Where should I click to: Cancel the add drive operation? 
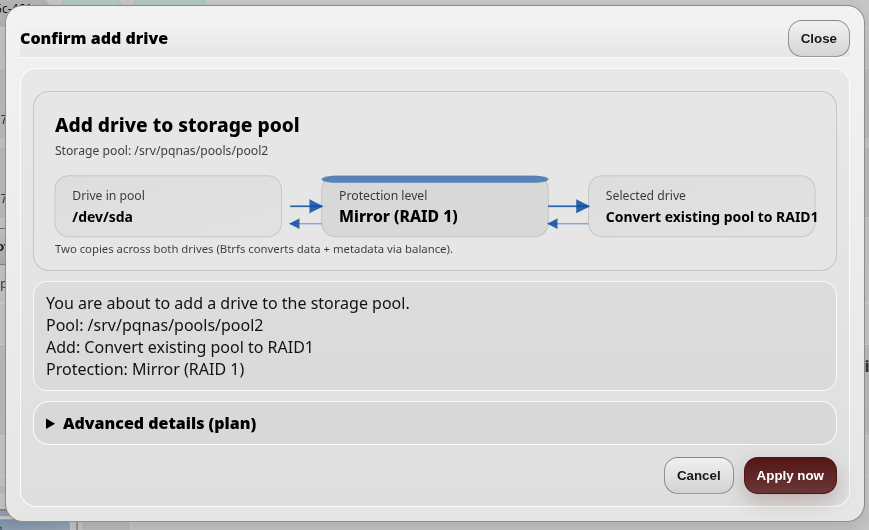point(699,476)
